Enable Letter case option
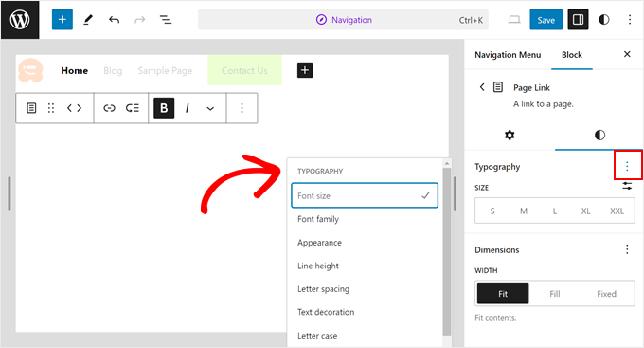The height and width of the screenshot is (348, 644). pyautogui.click(x=365, y=336)
